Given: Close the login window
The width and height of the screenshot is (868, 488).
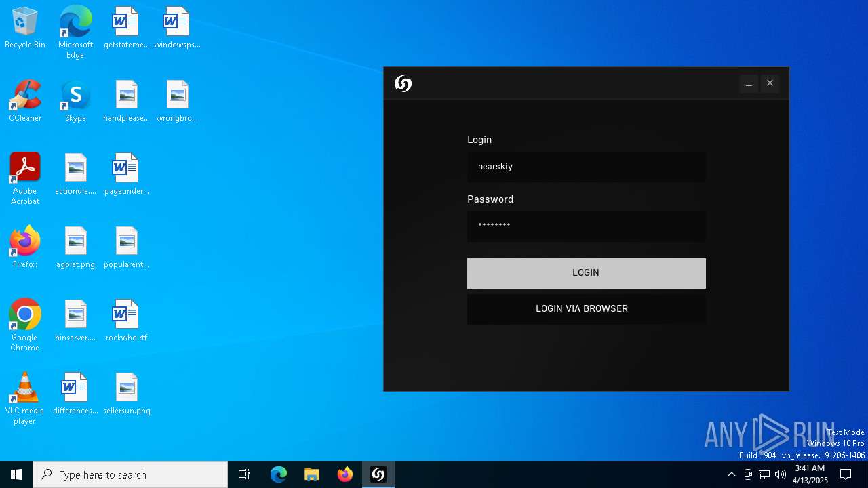Looking at the screenshot, I should click(770, 83).
